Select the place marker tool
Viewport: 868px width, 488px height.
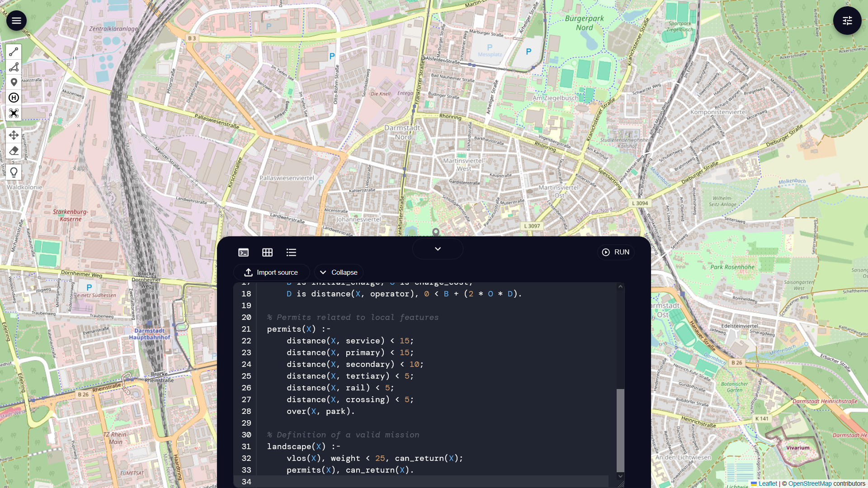14,82
